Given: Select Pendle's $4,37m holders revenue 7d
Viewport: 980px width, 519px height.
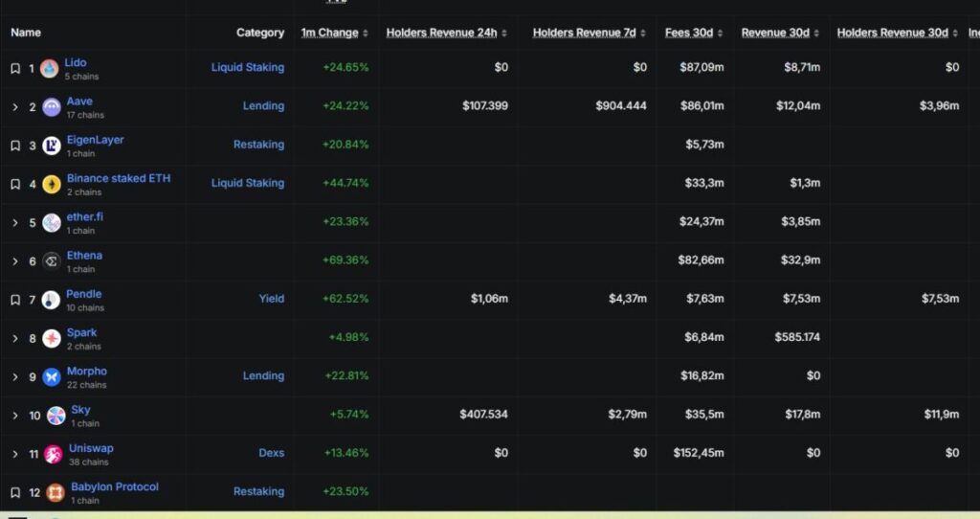Looking at the screenshot, I should [628, 299].
